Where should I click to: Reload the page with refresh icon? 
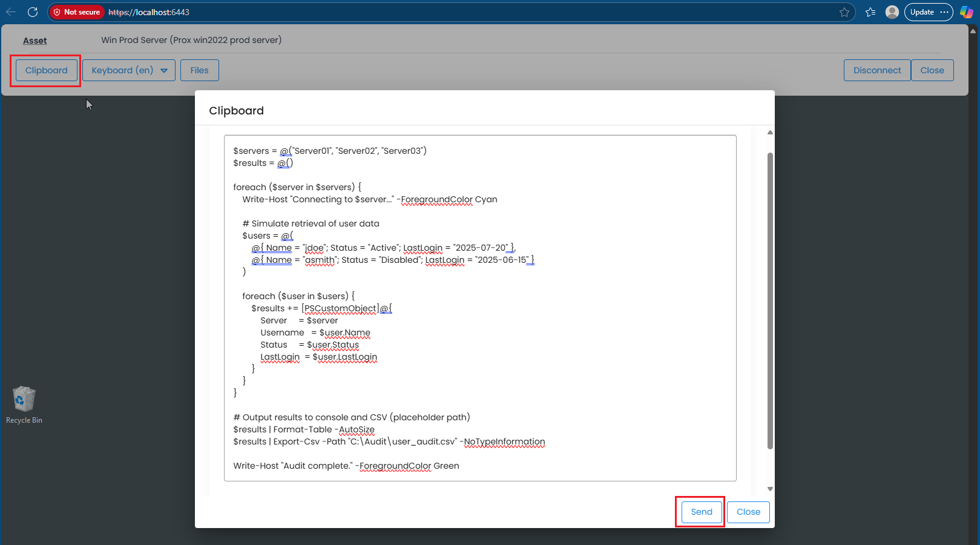tap(33, 12)
